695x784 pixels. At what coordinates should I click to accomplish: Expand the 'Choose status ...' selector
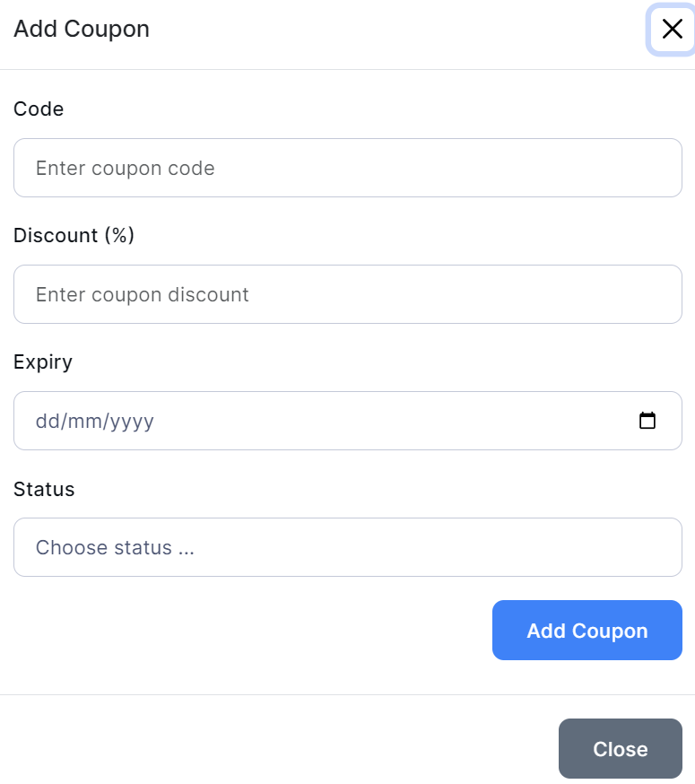(115, 547)
